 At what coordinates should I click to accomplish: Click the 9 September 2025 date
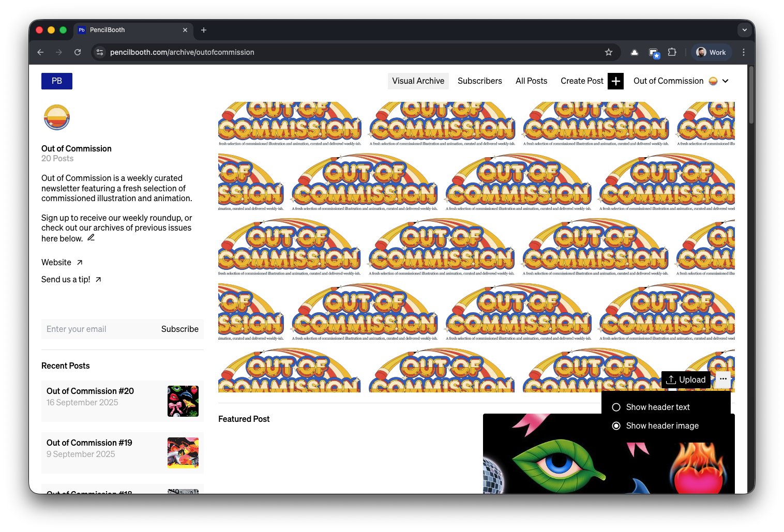pyautogui.click(x=81, y=454)
